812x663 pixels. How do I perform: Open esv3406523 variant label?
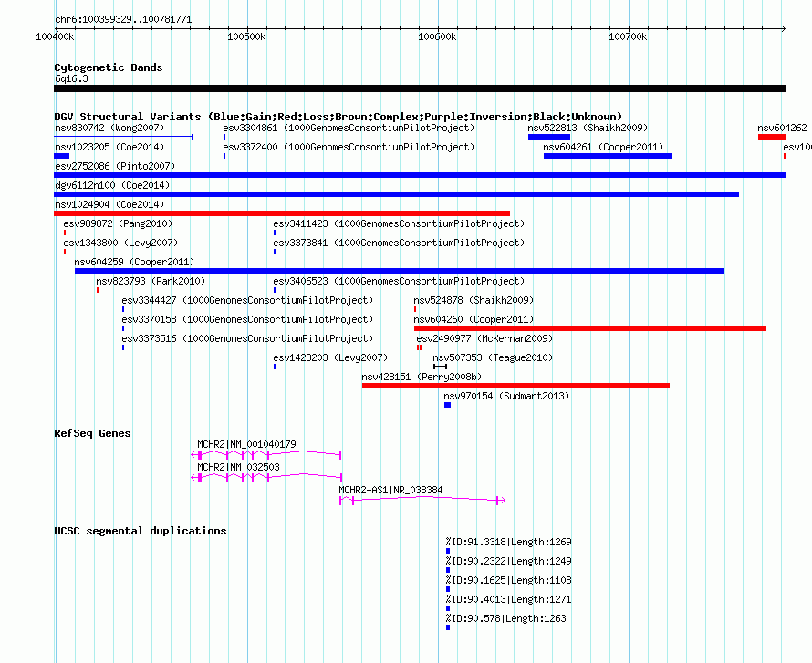399,281
